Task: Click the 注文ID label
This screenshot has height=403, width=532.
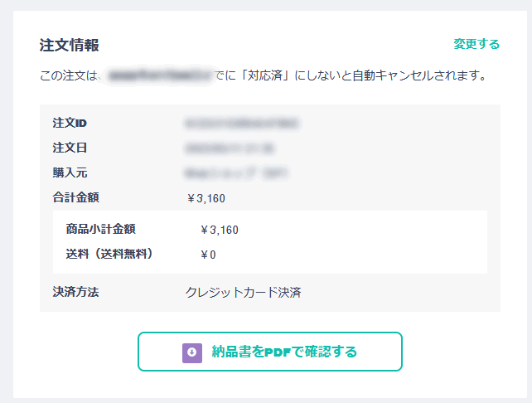Action: 70,123
